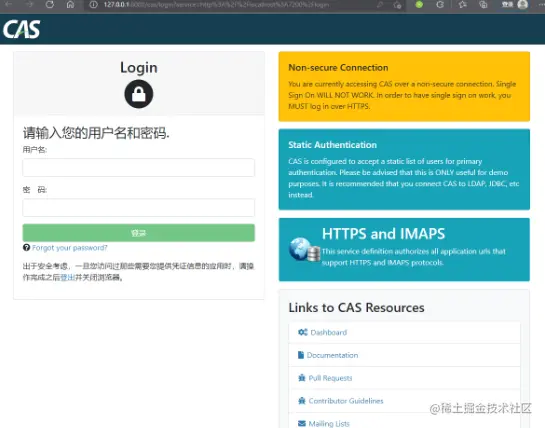The height and width of the screenshot is (428, 545).
Task: Click the icon beside Contributor Guidelines
Action: 302,401
